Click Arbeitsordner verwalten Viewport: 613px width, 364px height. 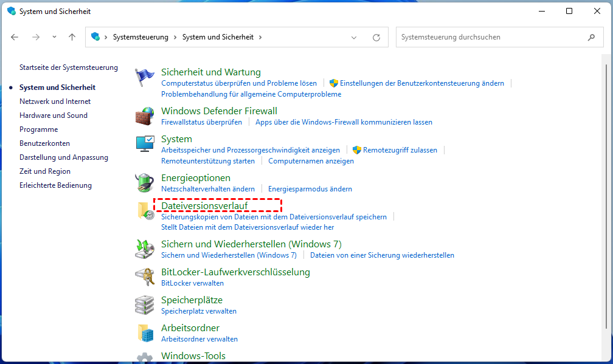tap(199, 339)
